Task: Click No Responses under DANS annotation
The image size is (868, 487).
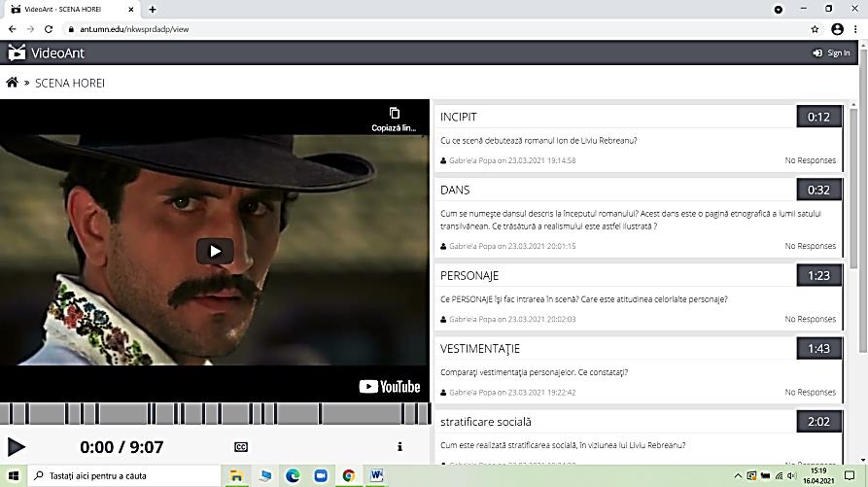Action: coord(811,246)
